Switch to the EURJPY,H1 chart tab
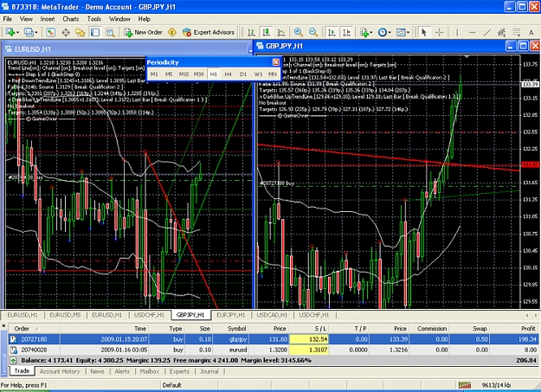Viewport: 541px width, 392px height. click(x=231, y=315)
